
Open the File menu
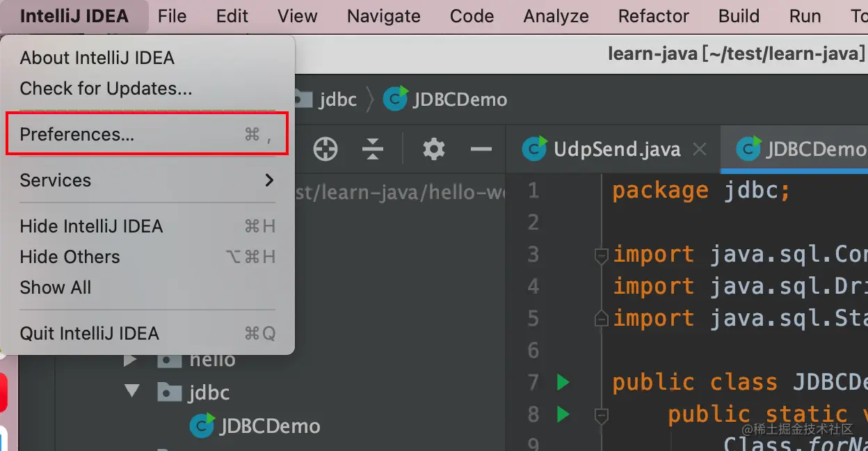pos(172,16)
